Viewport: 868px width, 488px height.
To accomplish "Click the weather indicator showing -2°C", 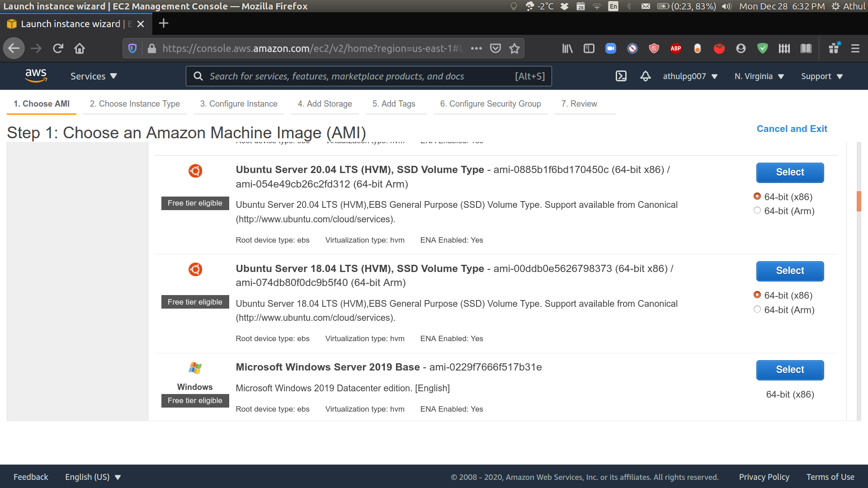I will click(x=539, y=6).
